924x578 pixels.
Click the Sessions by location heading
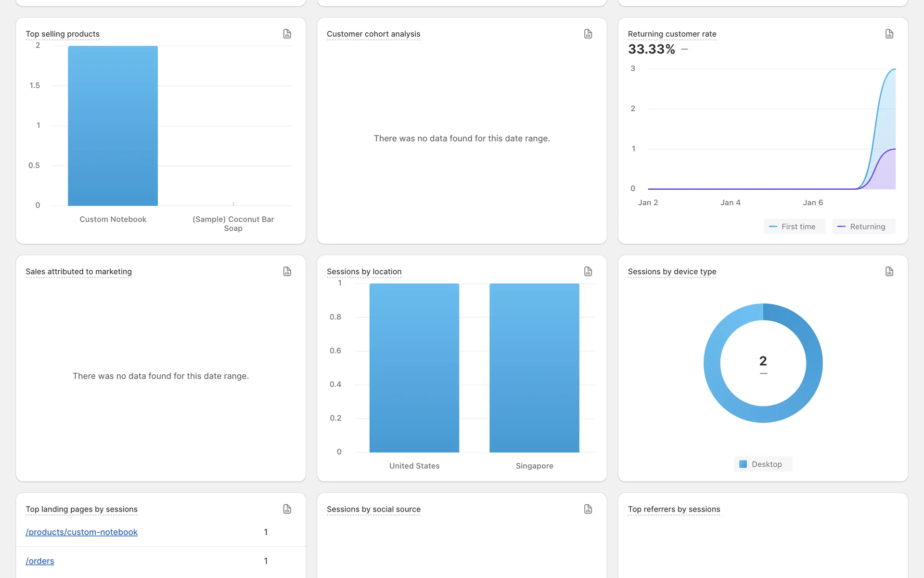pos(364,272)
